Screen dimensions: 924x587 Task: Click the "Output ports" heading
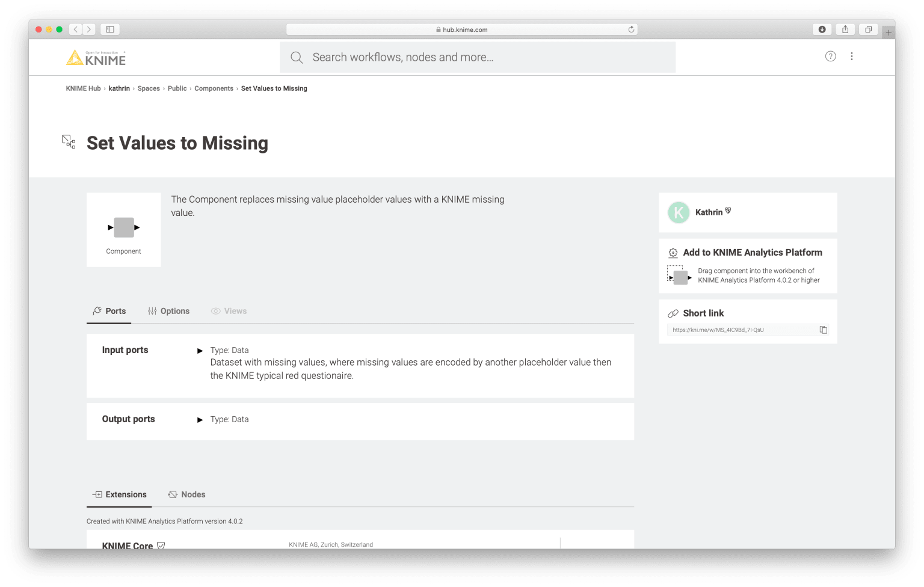[128, 419]
